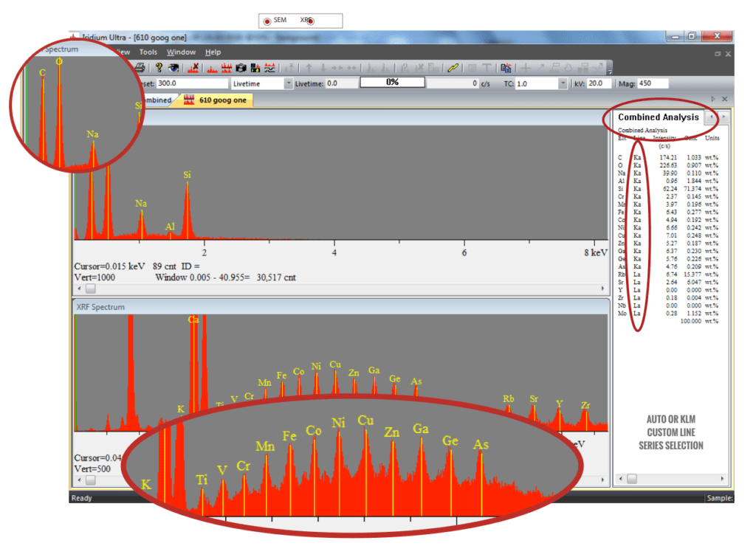Click the wavy lines icon in the toolbar

tap(270, 67)
